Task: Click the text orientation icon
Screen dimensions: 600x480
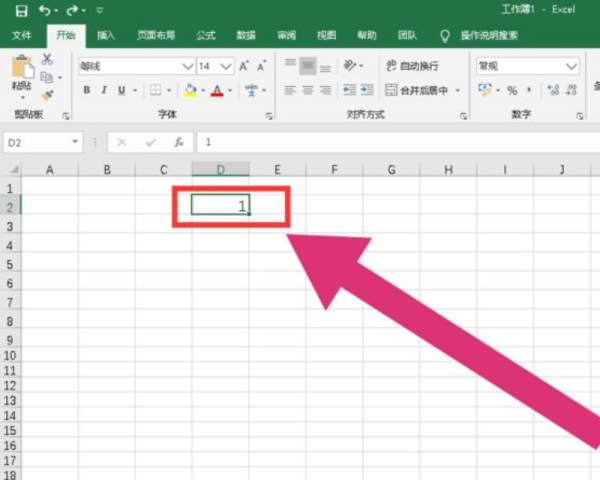Action: (x=350, y=66)
